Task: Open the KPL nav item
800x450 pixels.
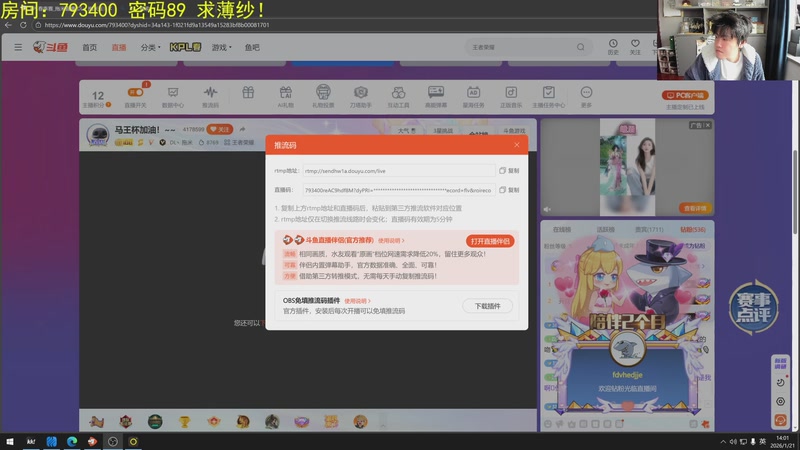Action: point(185,47)
